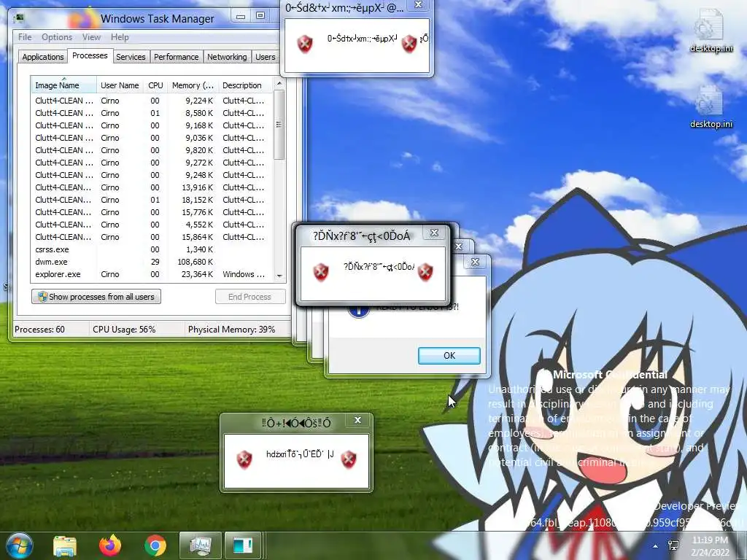747x560 pixels.
Task: Click the process list scrollbar thumb
Action: pyautogui.click(x=279, y=125)
